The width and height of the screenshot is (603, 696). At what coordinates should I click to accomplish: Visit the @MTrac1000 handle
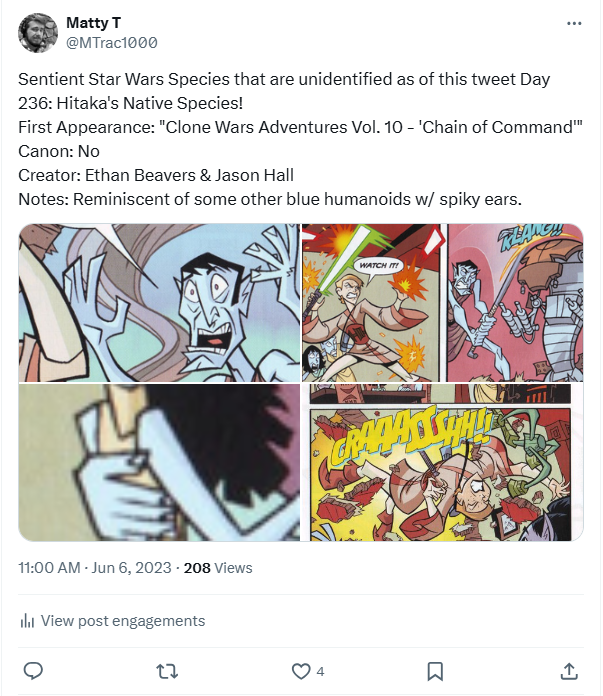111,43
